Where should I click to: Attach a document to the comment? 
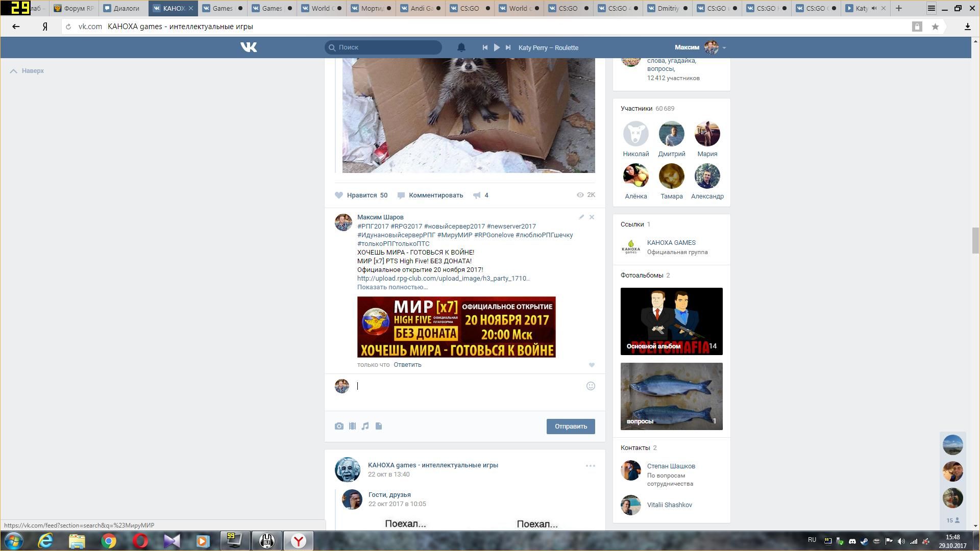(x=379, y=426)
